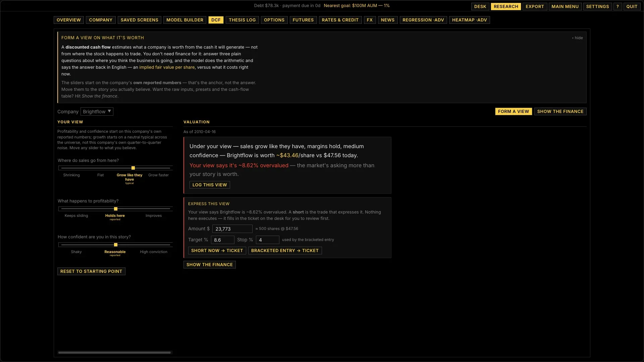Set sales outlook to Shrinking
The image size is (644, 362).
tap(71, 175)
